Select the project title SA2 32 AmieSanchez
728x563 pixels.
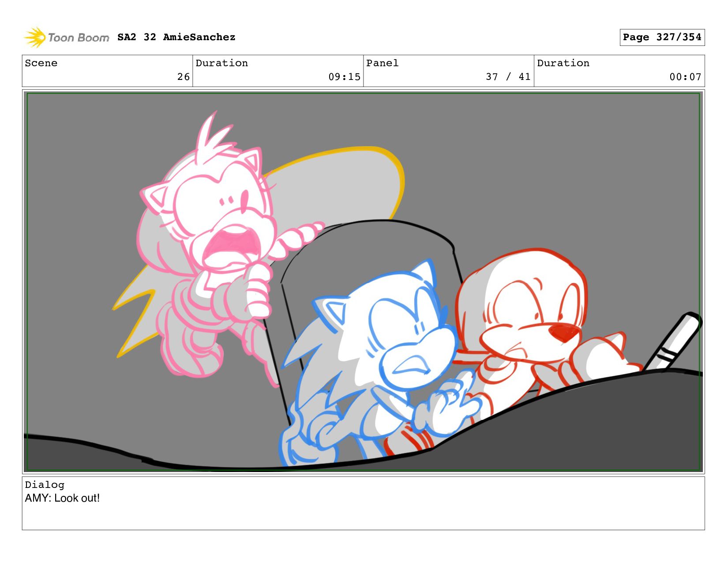pyautogui.click(x=176, y=37)
